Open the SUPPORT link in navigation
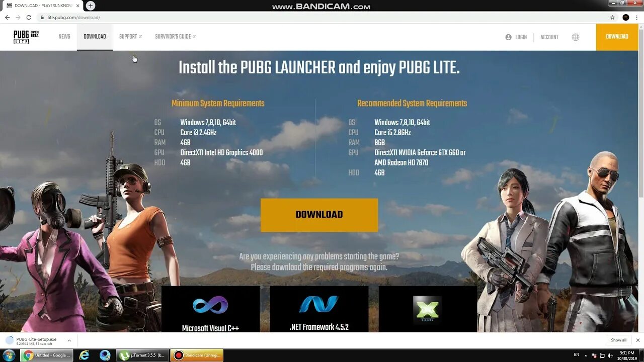The image size is (644, 362). [130, 37]
